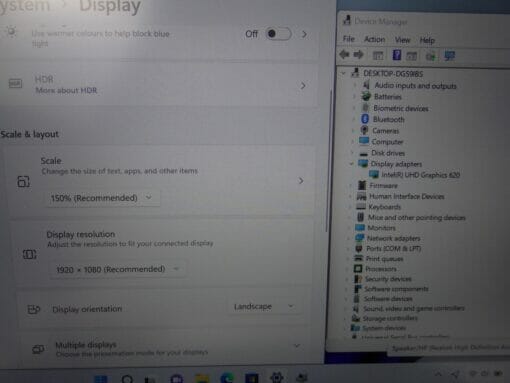Open the More about HDR row
Viewport: 510px width, 383px height.
click(x=159, y=85)
